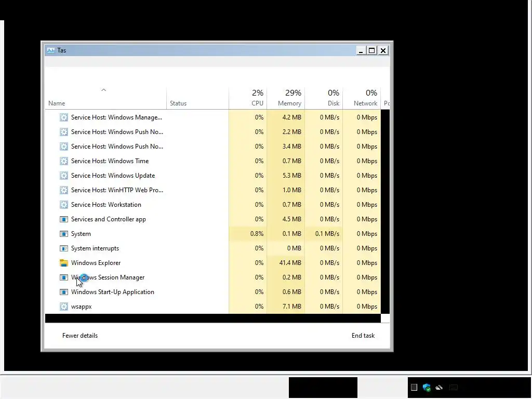Click the 0.1 MB/s disk value of System
The image size is (532, 399).
click(327, 234)
